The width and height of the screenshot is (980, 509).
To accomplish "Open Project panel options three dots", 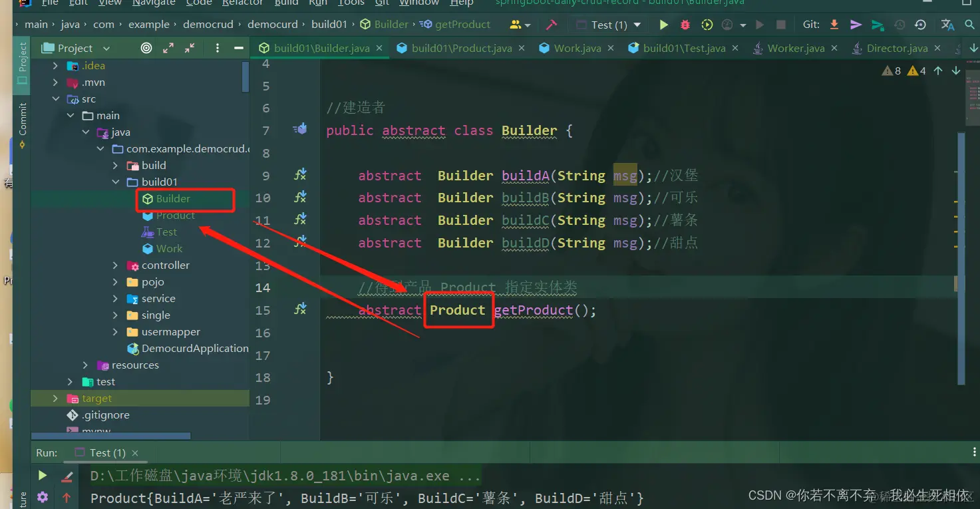I will coord(217,48).
